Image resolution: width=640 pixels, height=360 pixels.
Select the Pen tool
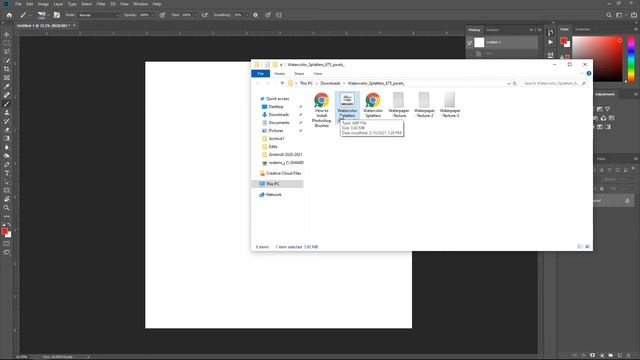[x=7, y=164]
